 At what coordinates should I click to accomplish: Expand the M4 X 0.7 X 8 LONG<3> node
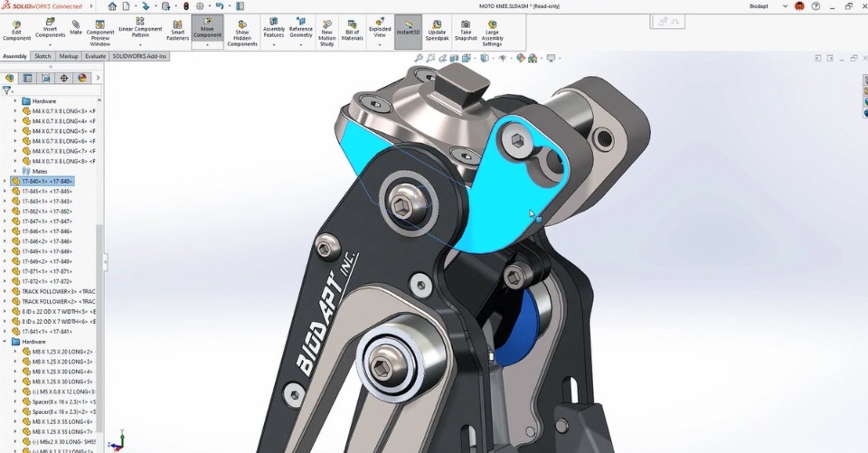(15, 110)
